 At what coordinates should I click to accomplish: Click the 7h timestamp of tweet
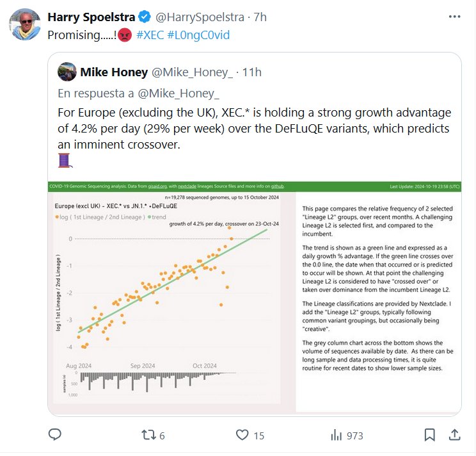[x=260, y=17]
